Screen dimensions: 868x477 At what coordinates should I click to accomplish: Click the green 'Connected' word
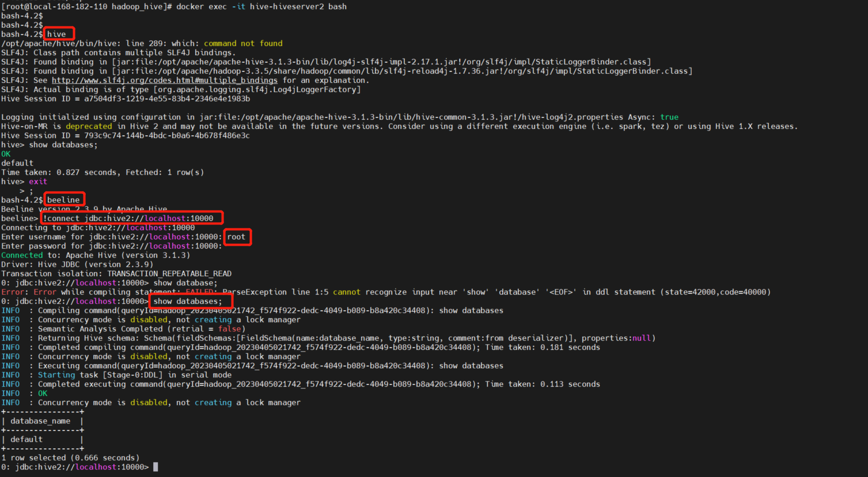22,255
